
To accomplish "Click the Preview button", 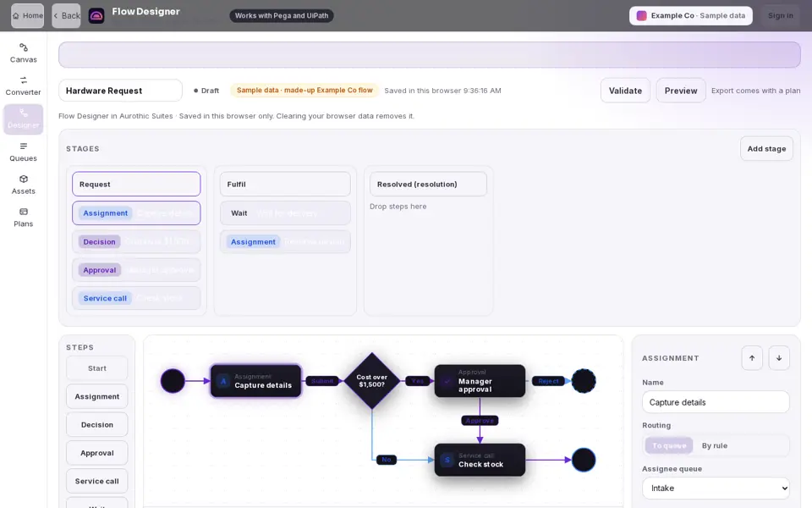I will coord(680,91).
